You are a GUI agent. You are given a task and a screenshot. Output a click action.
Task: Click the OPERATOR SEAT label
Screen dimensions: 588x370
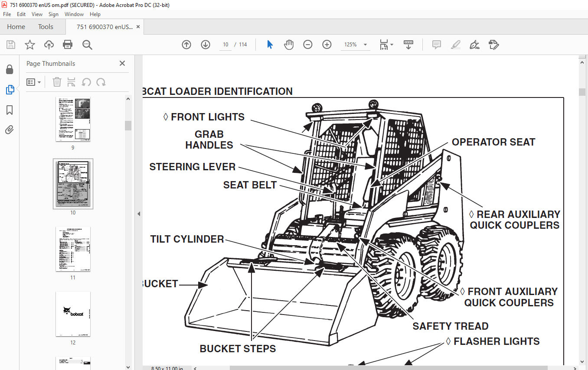click(493, 142)
